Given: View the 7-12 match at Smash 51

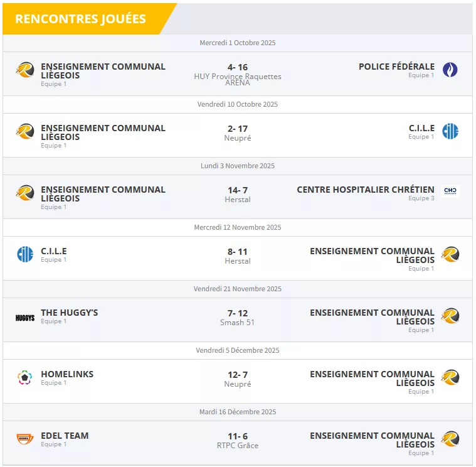Looking at the screenshot, I should click(238, 313).
